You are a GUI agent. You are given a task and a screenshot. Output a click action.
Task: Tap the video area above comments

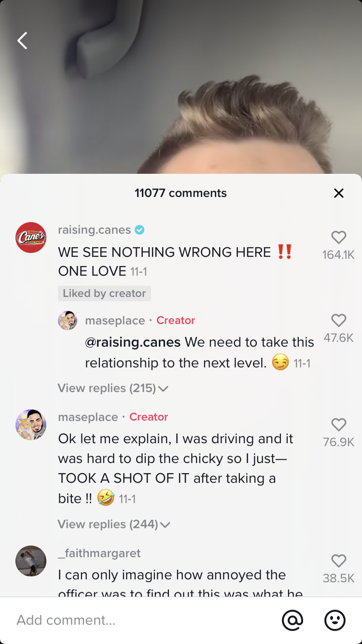[181, 97]
